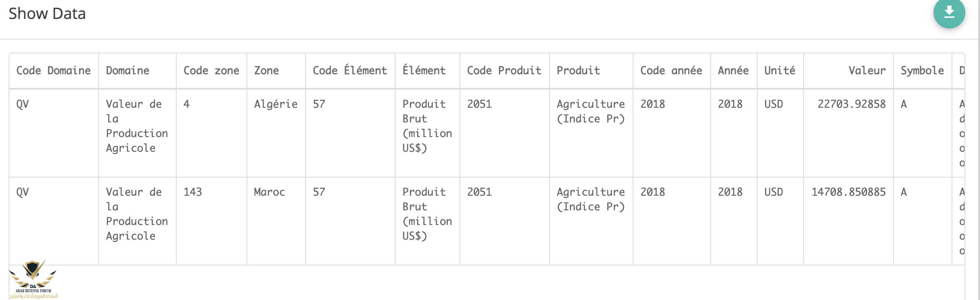Click the value 14708.850885 cell
The width and height of the screenshot is (980, 300).
[848, 192]
